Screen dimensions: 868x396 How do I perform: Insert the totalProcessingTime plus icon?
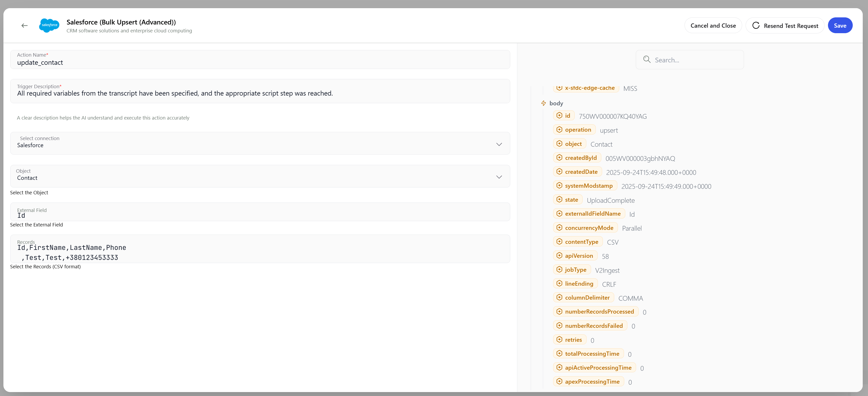coord(559,354)
